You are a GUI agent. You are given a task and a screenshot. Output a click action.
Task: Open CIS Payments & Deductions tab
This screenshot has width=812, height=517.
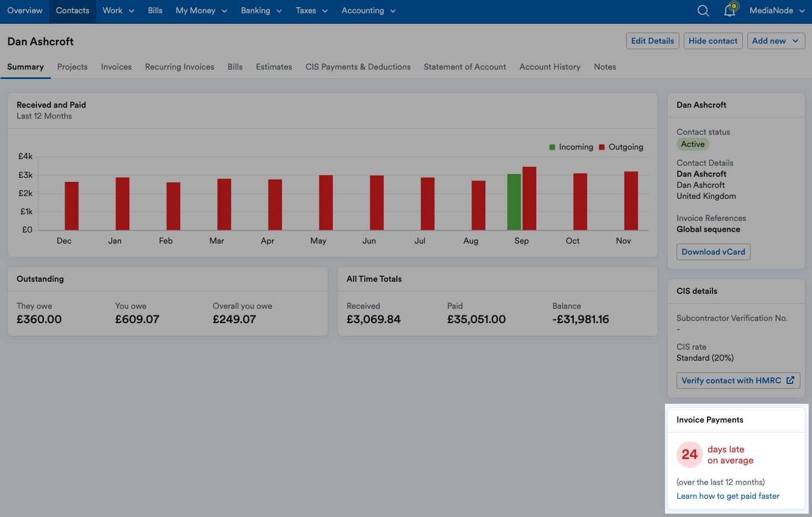coord(358,67)
